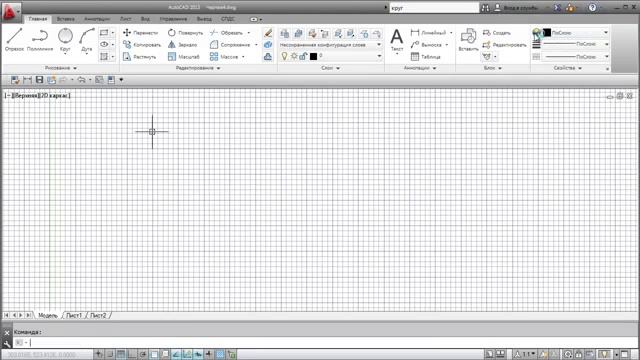Click the Зеркало mirror tool
This screenshot has width=640, height=360.
(x=182, y=44)
